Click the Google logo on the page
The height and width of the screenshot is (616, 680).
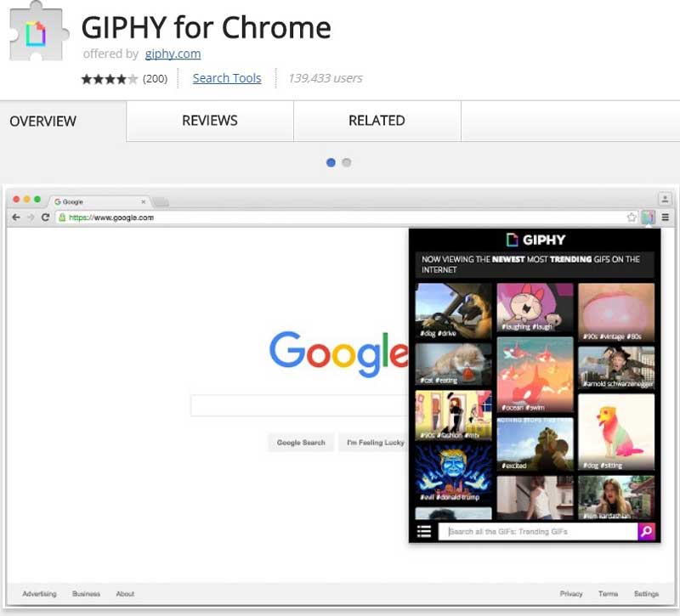[x=338, y=353]
